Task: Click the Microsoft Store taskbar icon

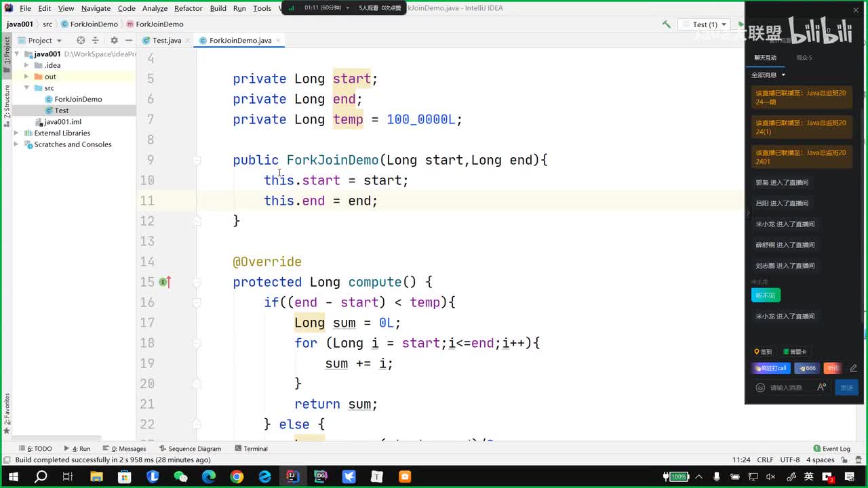Action: (124, 476)
